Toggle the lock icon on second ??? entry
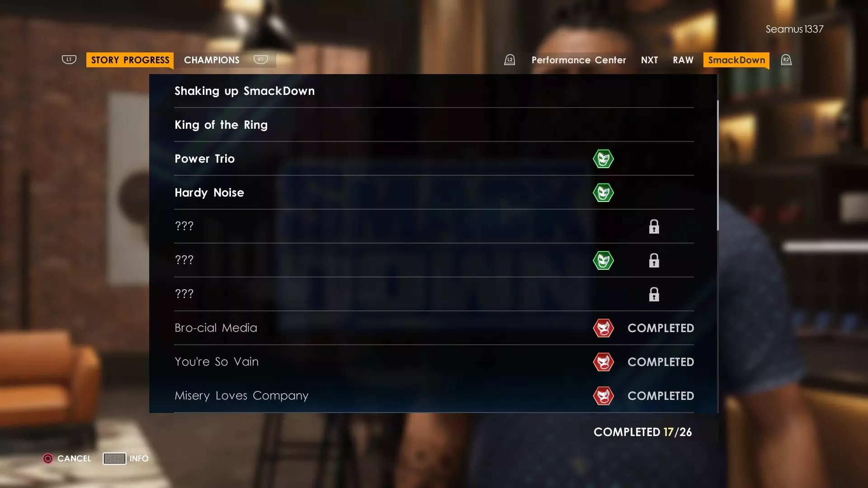The height and width of the screenshot is (488, 868). [x=653, y=260]
